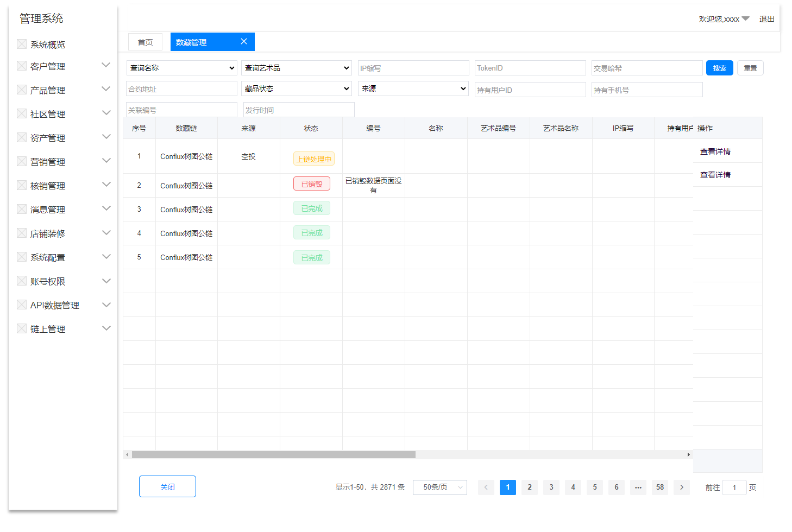The image size is (792, 532).
Task: Click the 空投 source cell
Action: pos(248,156)
